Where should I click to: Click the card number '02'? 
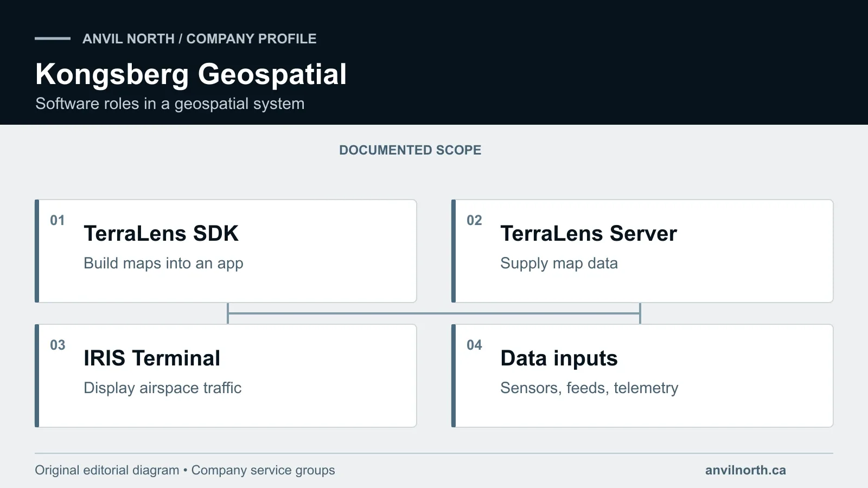click(x=474, y=220)
